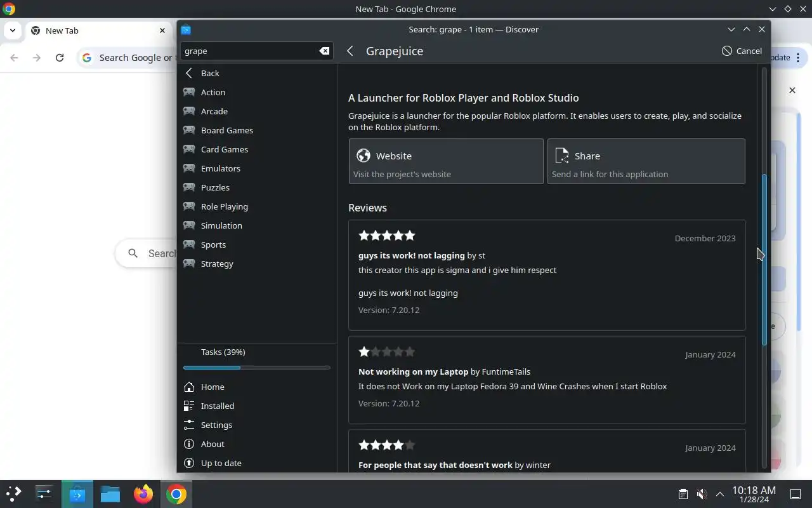Click the Emulators gamepad icon

pyautogui.click(x=189, y=168)
